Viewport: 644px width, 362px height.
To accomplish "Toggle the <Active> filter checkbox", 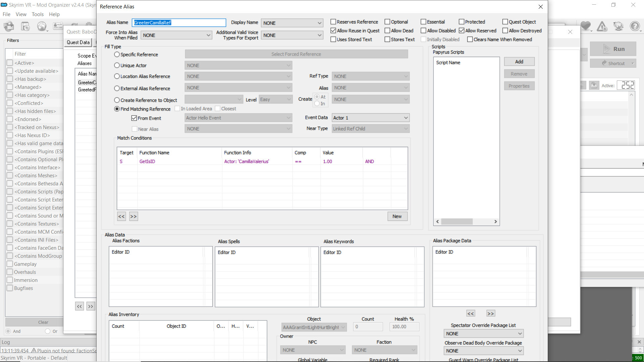I will coord(10,63).
